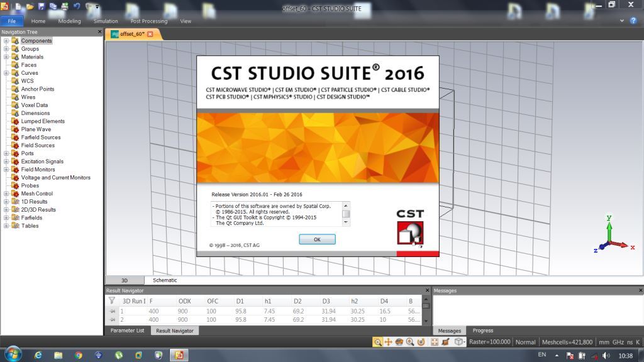Close the offset_60 document tab

point(150,34)
